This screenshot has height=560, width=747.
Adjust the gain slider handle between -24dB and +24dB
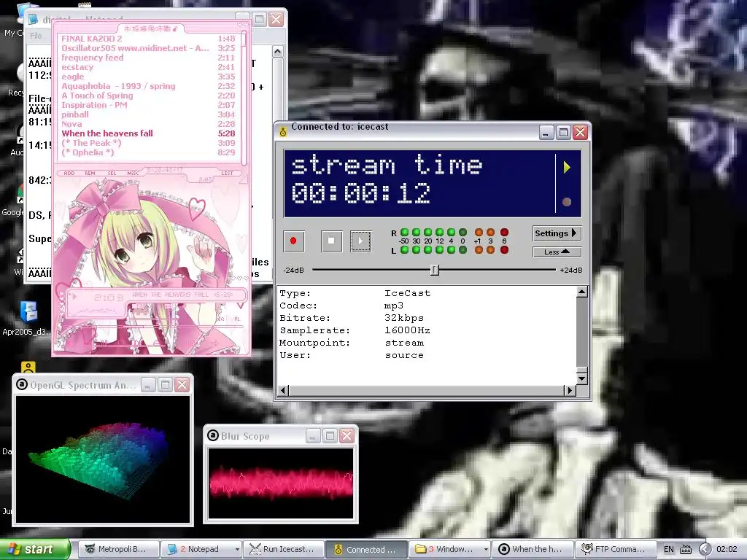435,270
